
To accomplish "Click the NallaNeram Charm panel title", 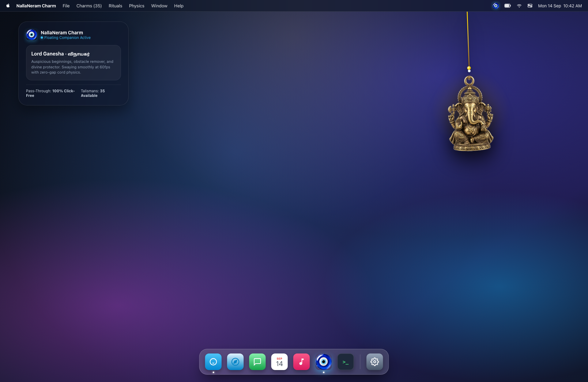I will click(62, 32).
